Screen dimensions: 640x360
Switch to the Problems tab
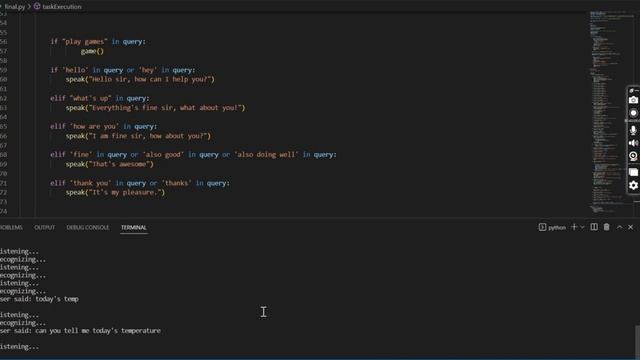tap(11, 227)
